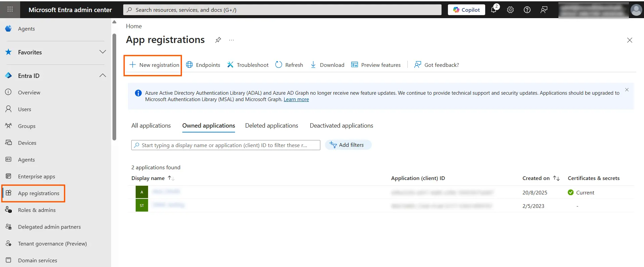Click the 2/5/2023 created date
The height and width of the screenshot is (267, 644).
tap(533, 206)
